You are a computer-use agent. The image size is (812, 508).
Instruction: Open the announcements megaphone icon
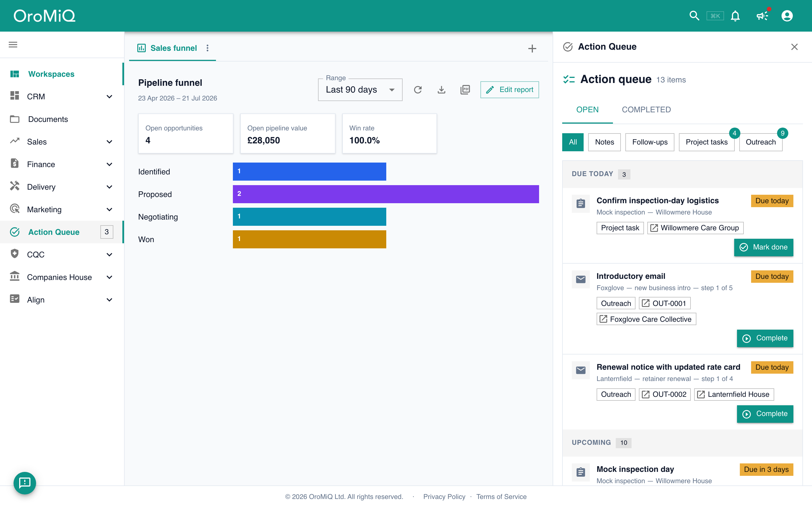[x=762, y=16]
